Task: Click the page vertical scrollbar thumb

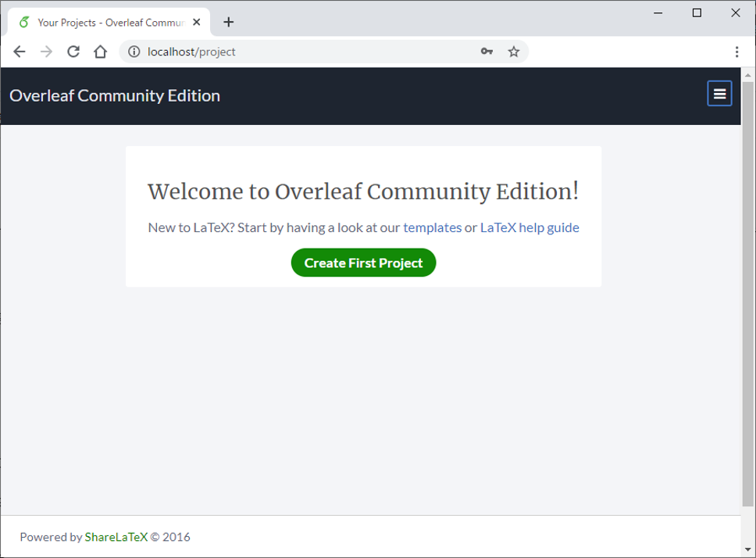Action: pyautogui.click(x=748, y=294)
